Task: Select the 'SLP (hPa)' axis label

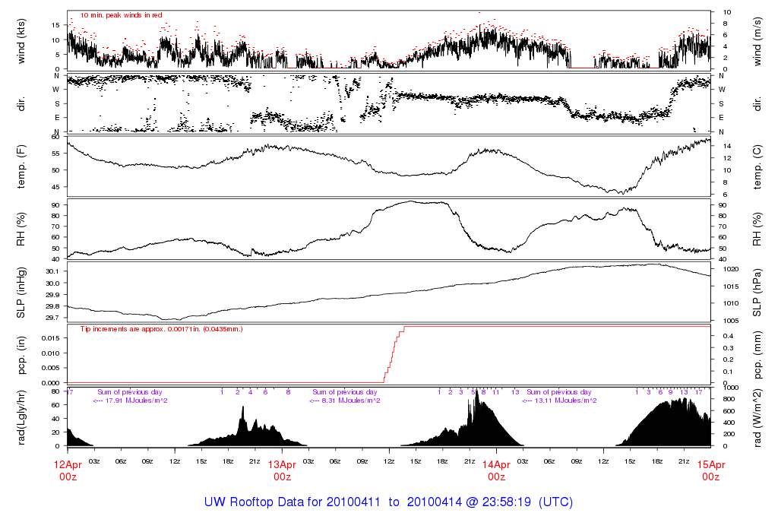Action: point(757,293)
